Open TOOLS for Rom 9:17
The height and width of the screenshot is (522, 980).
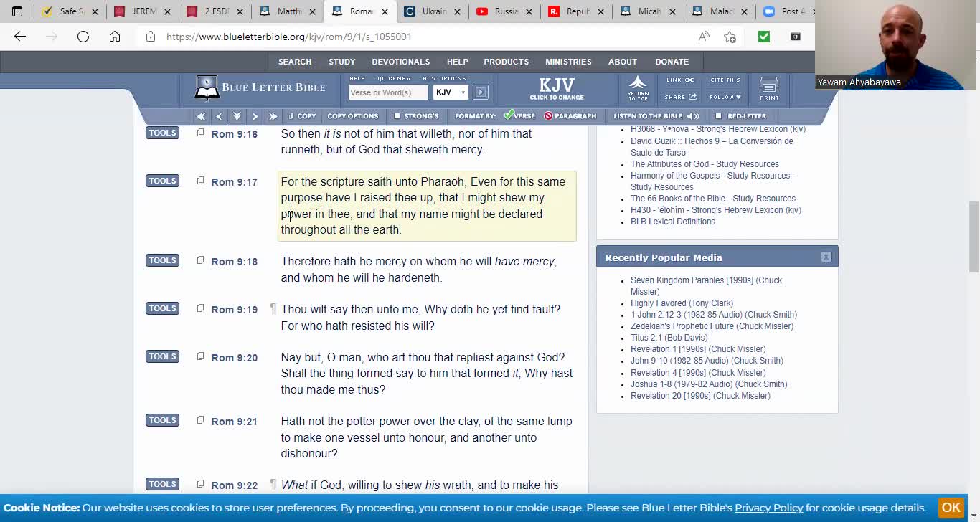tap(162, 181)
